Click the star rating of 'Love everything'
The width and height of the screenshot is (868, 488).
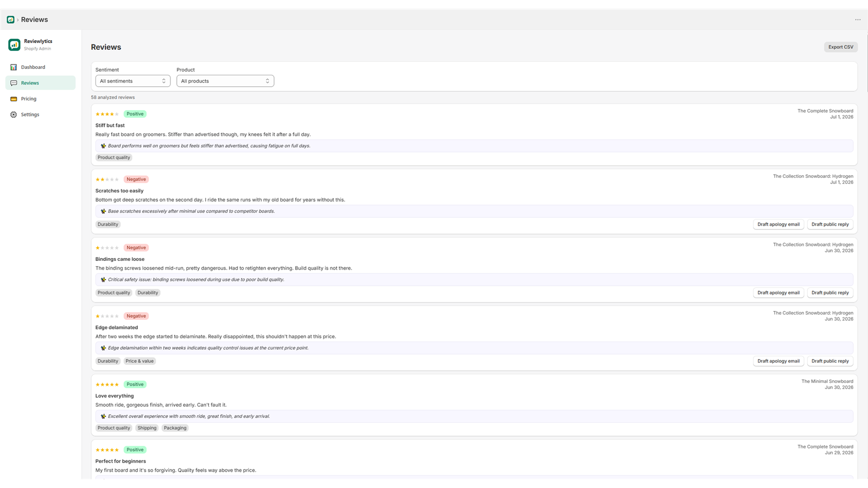point(107,384)
